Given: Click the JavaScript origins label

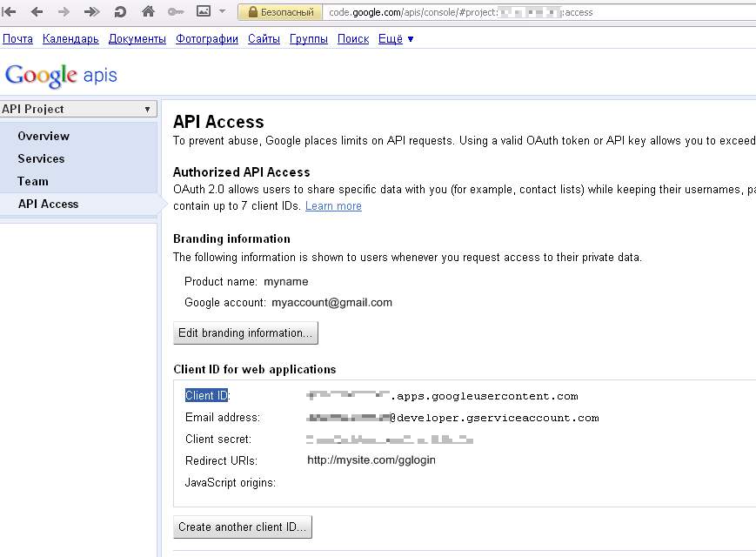Looking at the screenshot, I should click(231, 482).
